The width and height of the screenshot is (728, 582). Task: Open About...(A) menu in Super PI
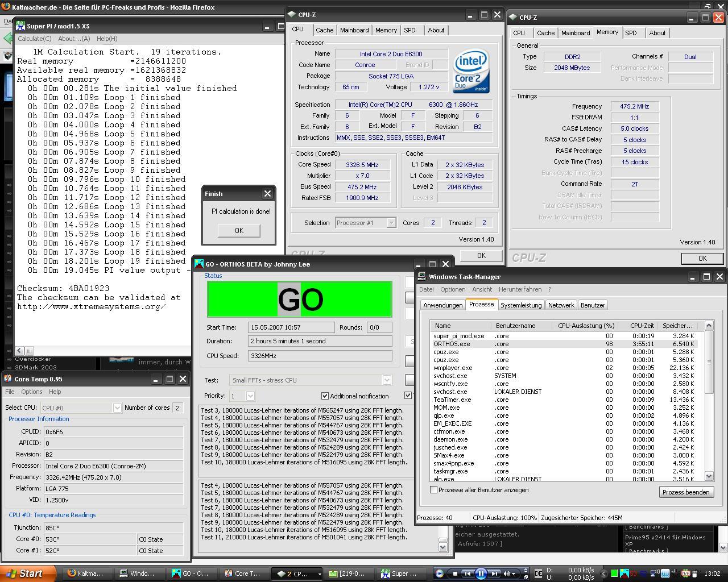tap(74, 39)
